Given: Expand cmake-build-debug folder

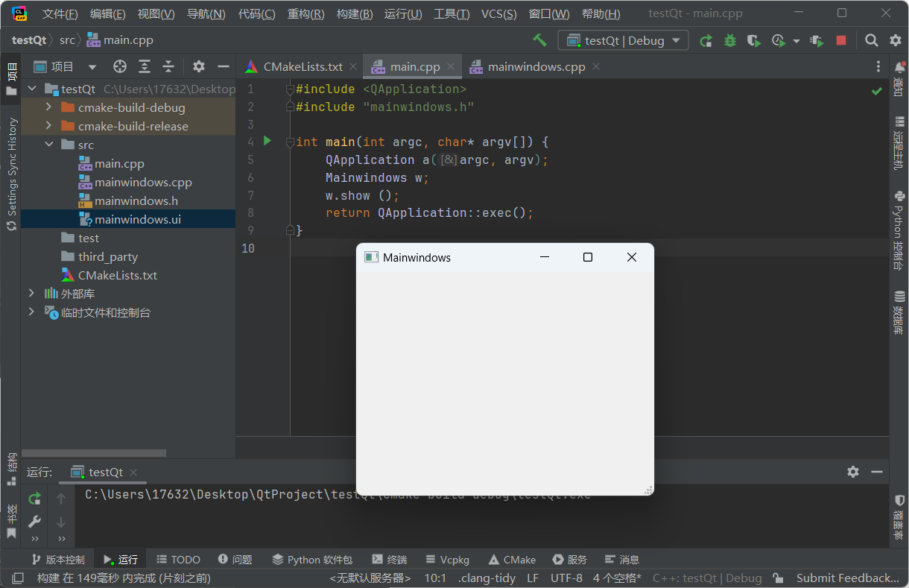Looking at the screenshot, I should point(48,107).
